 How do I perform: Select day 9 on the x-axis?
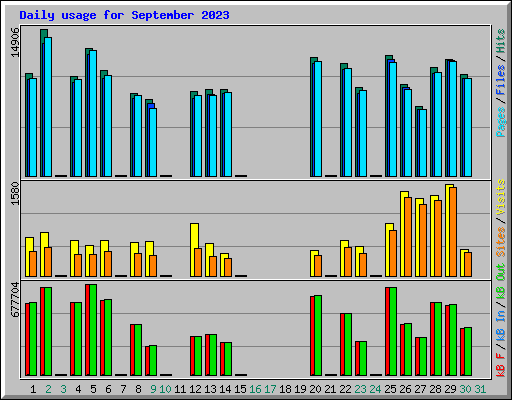pyautogui.click(x=153, y=389)
